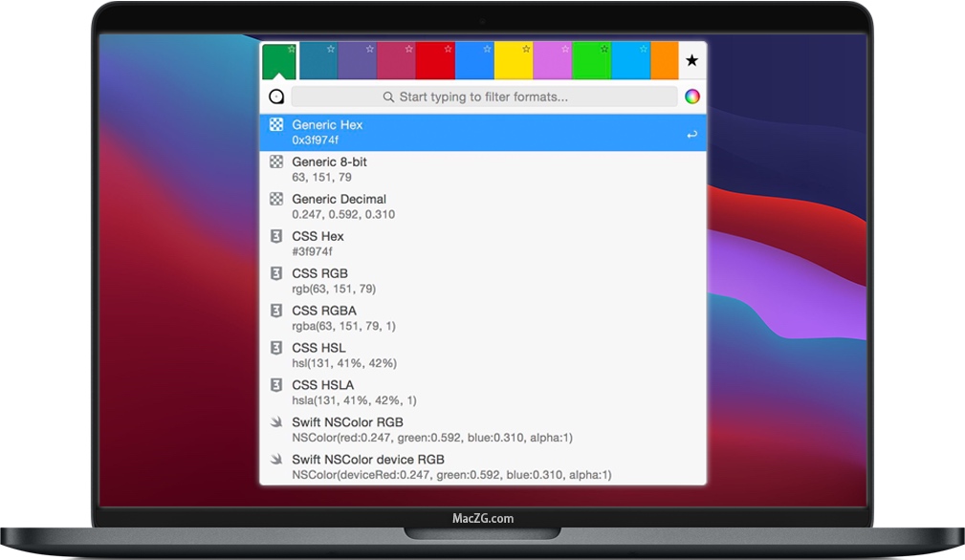Open favorites with the black star
This screenshot has height=560, width=965.
691,61
